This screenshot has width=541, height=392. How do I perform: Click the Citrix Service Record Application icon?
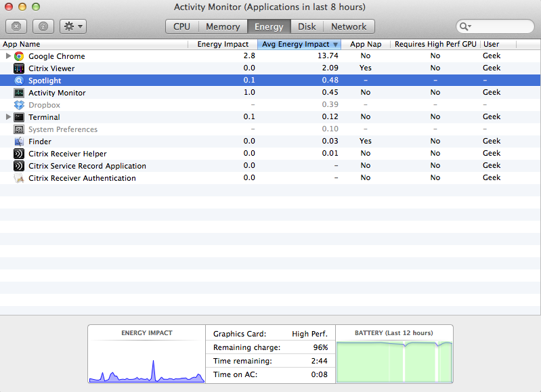[19, 166]
